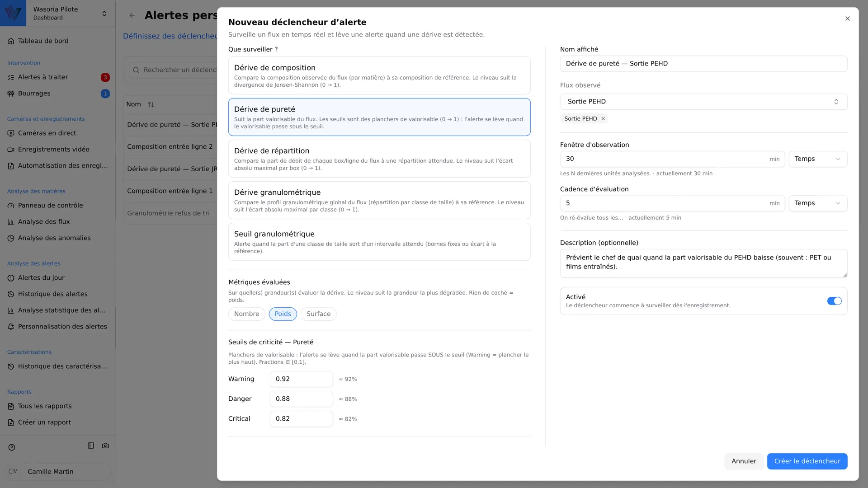868x488 pixels.
Task: Open the Flux observé dropdown
Action: click(x=703, y=102)
